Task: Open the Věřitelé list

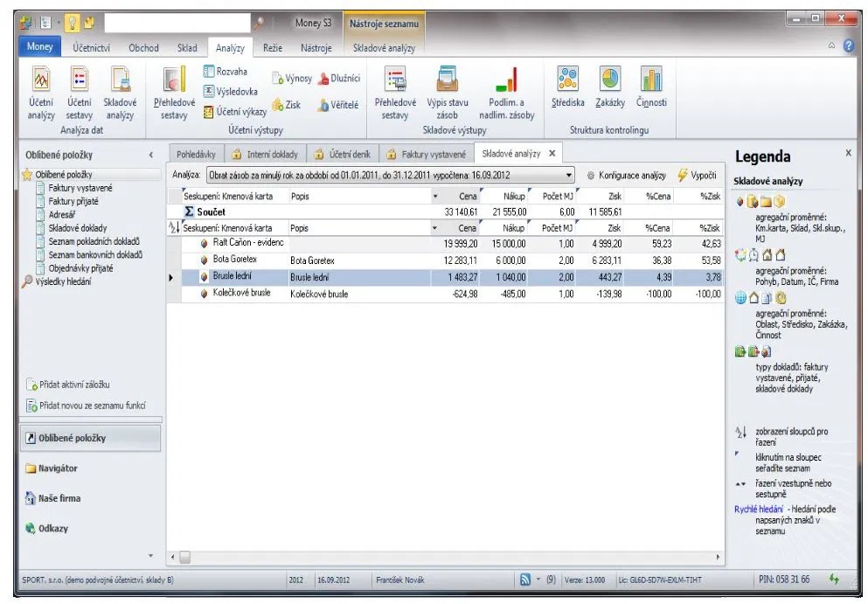Action: [337, 105]
